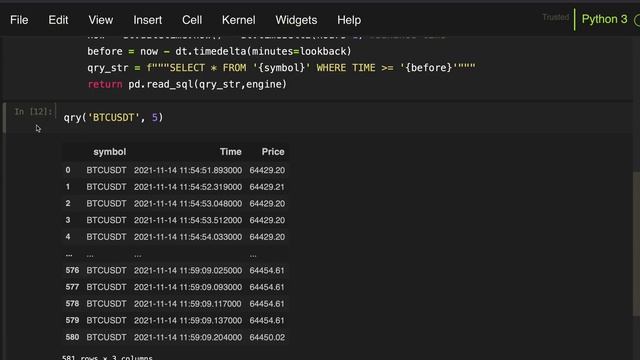Click timestamp 11:59:09.117000 in row 578
The image size is (640, 360).
coord(188,304)
